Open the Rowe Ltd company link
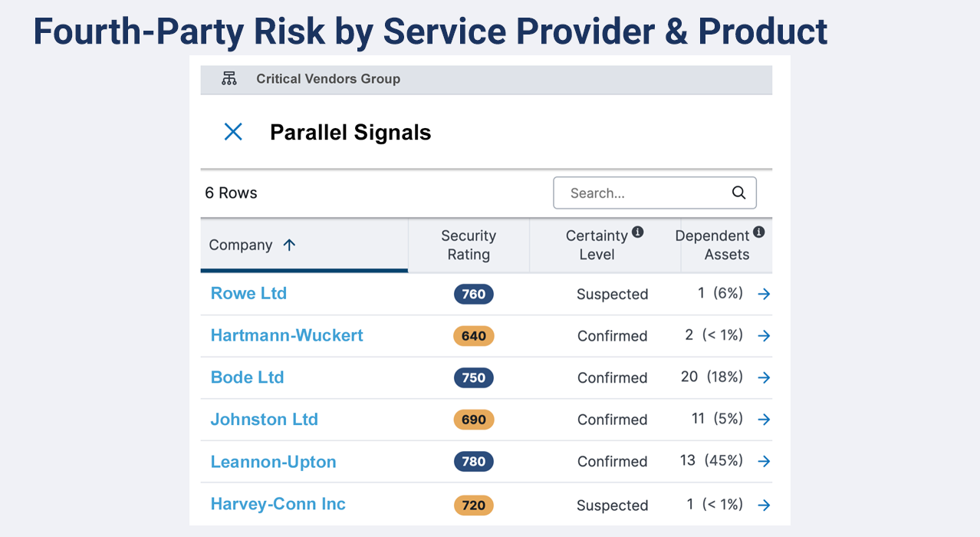The height and width of the screenshot is (537, 980). pyautogui.click(x=248, y=293)
